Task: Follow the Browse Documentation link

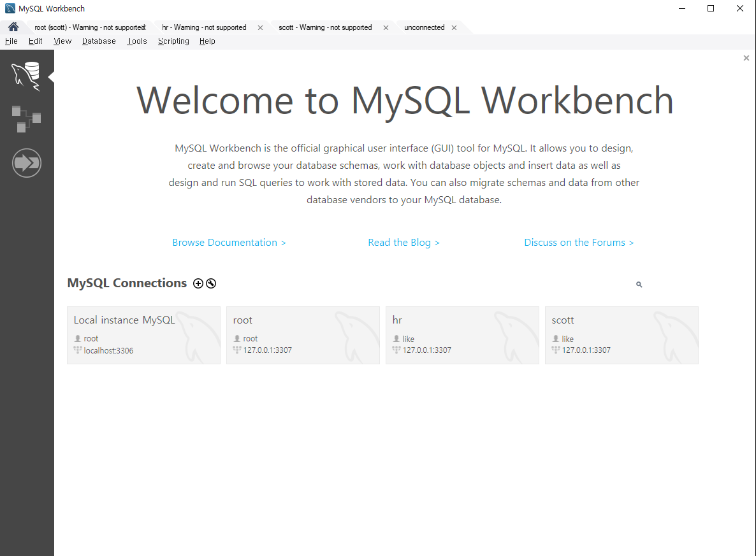Action: 229,243
